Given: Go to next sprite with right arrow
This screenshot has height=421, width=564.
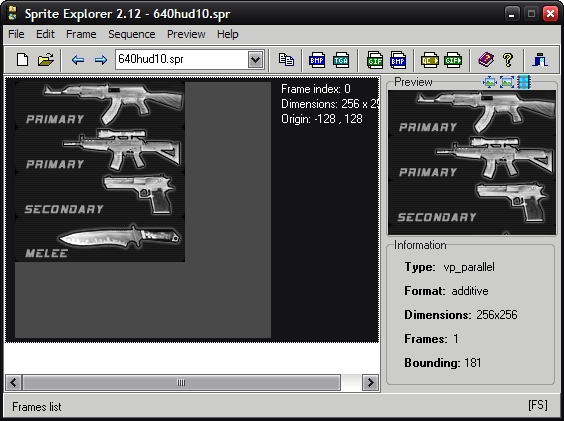Looking at the screenshot, I should (x=101, y=60).
